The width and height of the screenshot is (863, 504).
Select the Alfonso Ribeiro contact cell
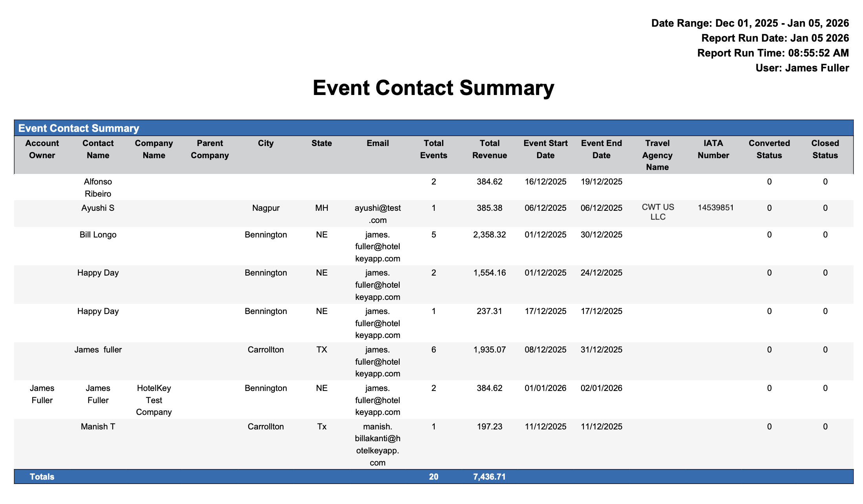pos(98,188)
